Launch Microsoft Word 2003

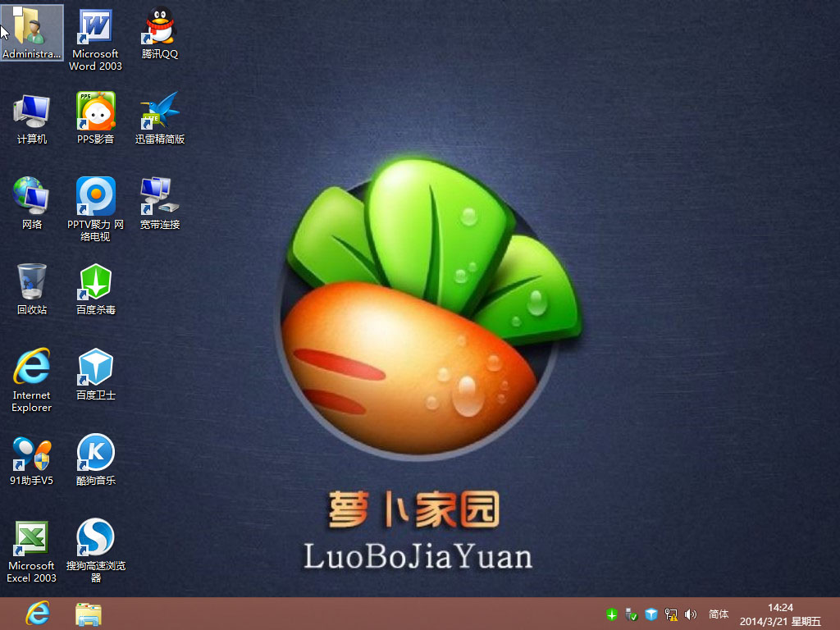[x=95, y=31]
